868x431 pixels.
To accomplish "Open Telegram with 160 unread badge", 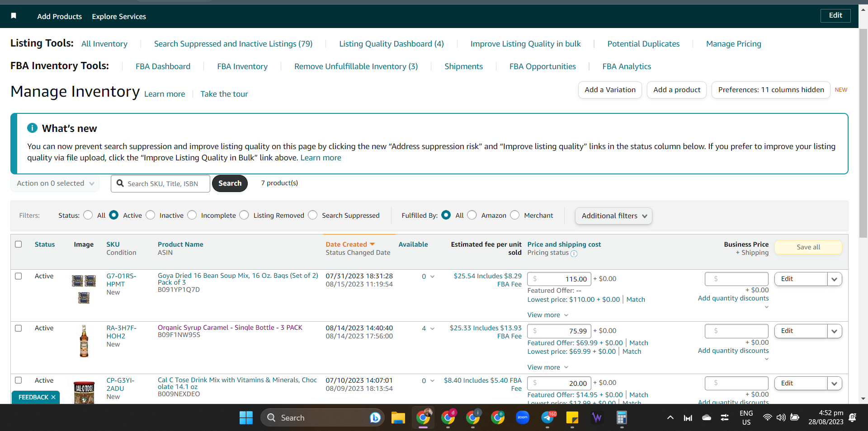I will pos(548,417).
